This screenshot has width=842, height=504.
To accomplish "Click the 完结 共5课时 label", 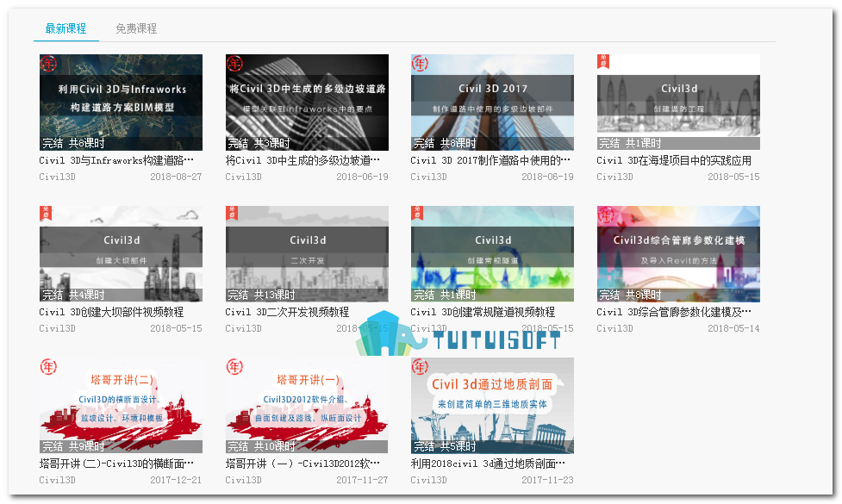I will (445, 446).
